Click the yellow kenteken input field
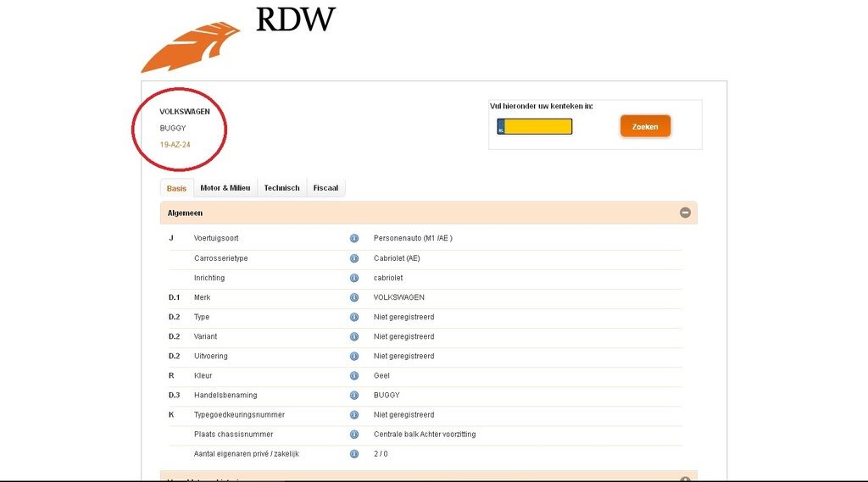Image resolution: width=868 pixels, height=482 pixels. point(534,127)
